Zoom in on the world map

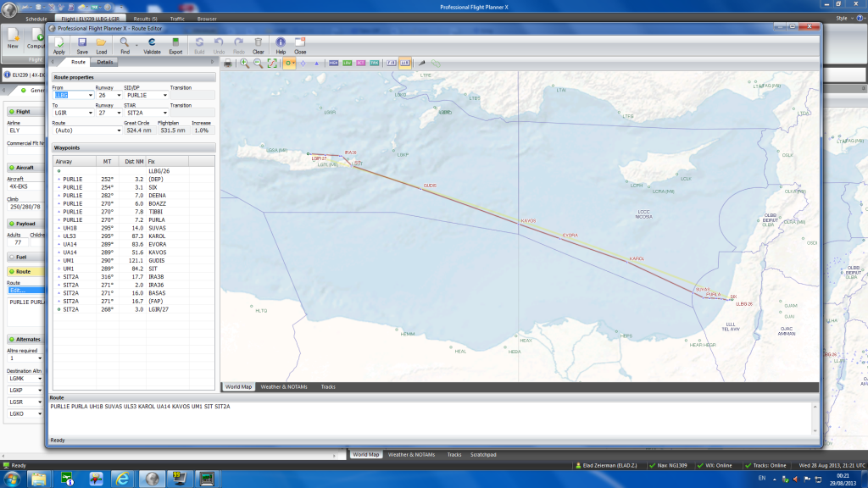pos(245,64)
